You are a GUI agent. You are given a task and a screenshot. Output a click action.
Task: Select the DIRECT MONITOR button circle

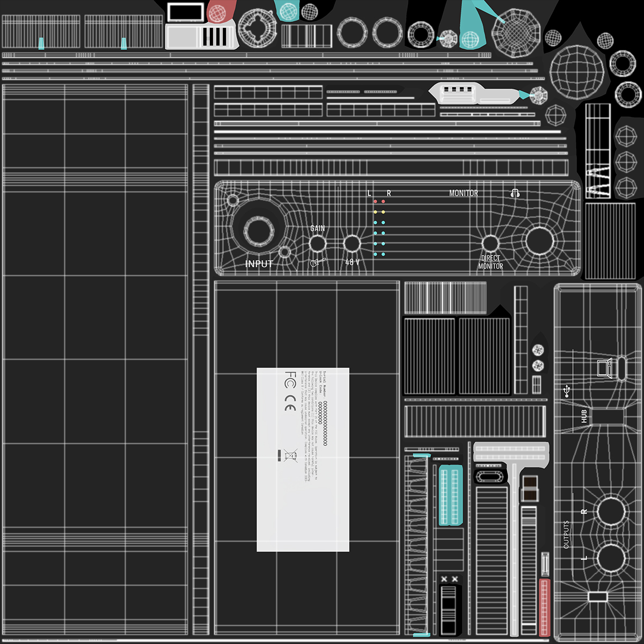490,243
